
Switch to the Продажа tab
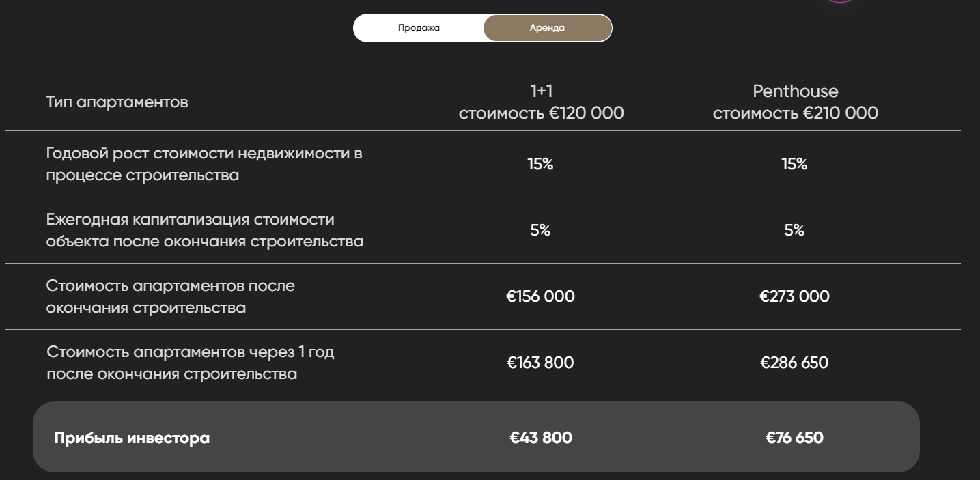pyautogui.click(x=419, y=28)
